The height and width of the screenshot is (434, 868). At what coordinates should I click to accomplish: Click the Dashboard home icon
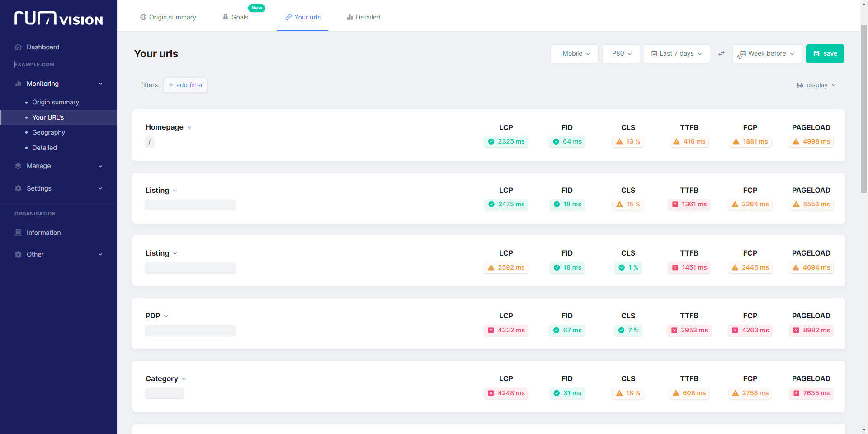pyautogui.click(x=18, y=47)
